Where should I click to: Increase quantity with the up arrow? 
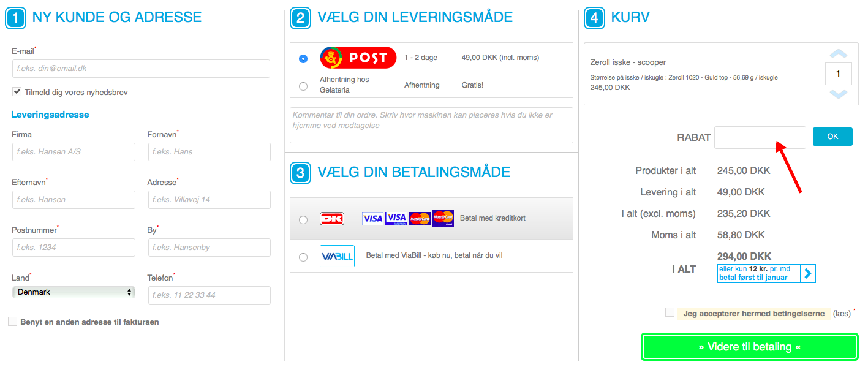tap(838, 54)
